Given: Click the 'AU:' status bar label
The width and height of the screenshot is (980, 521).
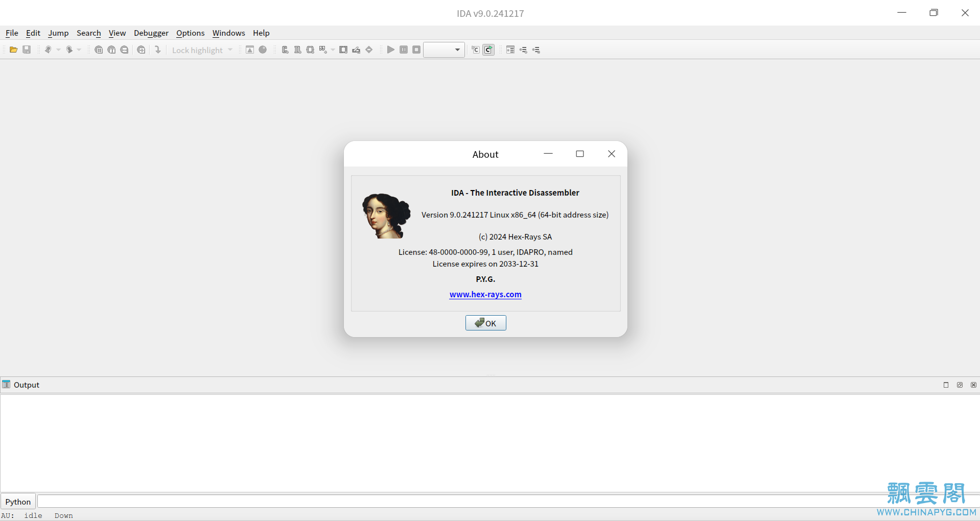Looking at the screenshot, I should tap(8, 515).
